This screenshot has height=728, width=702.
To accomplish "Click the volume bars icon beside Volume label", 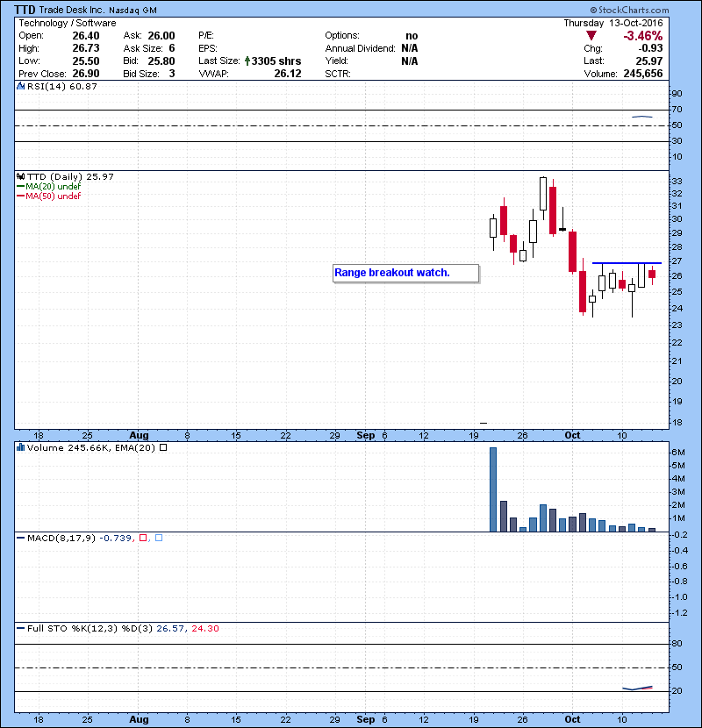I will coord(20,447).
